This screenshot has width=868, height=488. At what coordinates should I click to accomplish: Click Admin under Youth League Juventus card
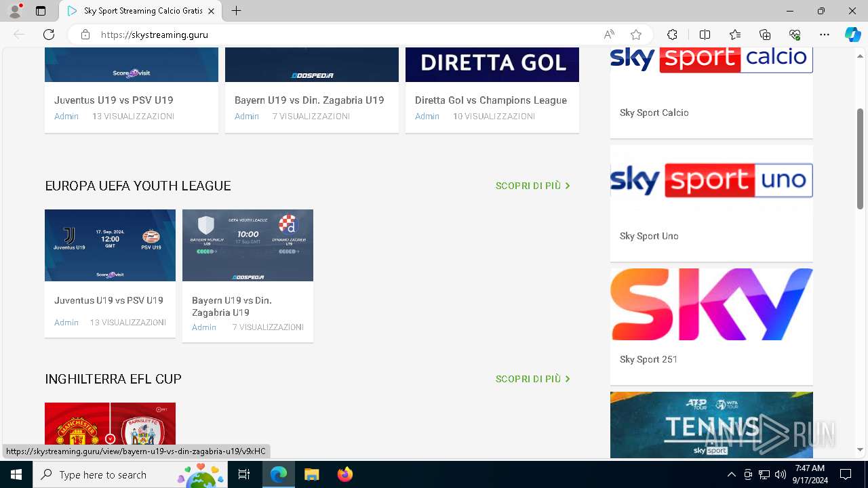click(x=66, y=323)
